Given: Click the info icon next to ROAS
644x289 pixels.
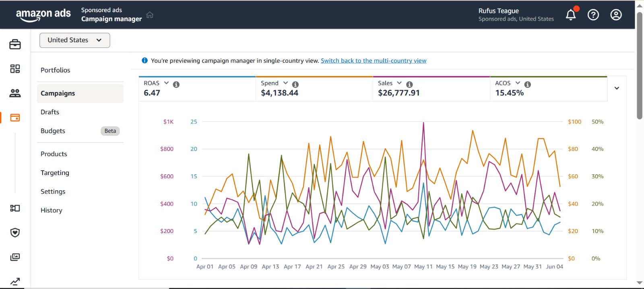Looking at the screenshot, I should click(x=176, y=85).
